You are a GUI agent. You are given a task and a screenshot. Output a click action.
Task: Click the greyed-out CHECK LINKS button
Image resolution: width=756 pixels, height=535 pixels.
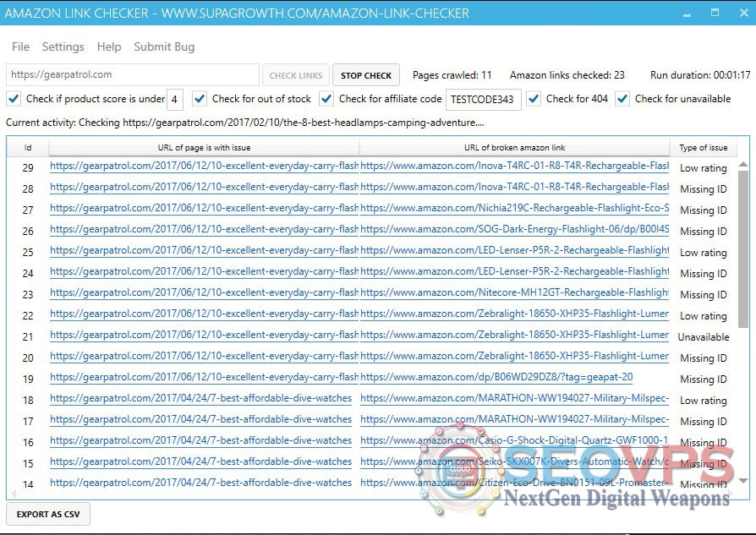coord(296,75)
